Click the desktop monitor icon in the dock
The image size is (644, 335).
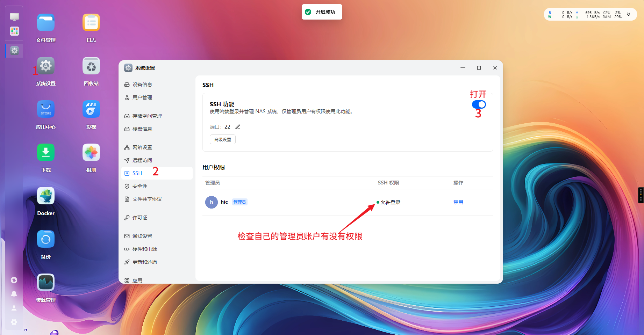[x=14, y=17]
